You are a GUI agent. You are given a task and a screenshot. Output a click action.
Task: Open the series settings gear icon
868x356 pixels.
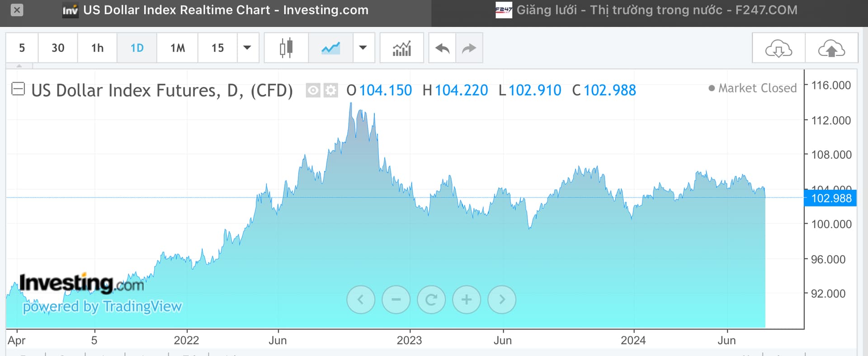tap(331, 90)
